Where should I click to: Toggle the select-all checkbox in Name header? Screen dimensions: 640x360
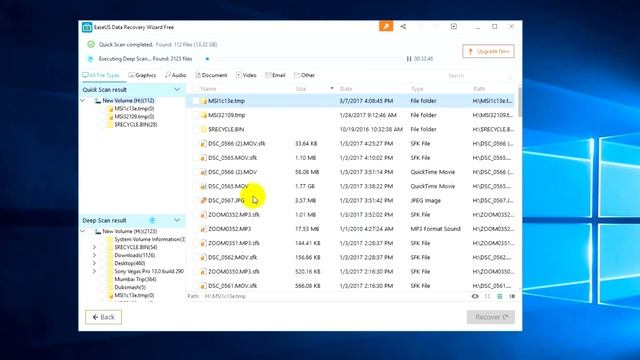[x=196, y=89]
